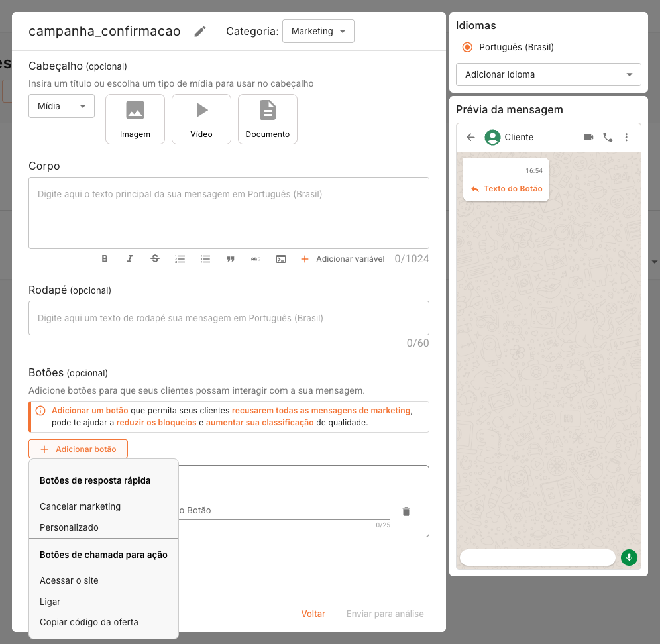Click the back arrow in preview
Image resolution: width=660 pixels, height=644 pixels.
[471, 137]
